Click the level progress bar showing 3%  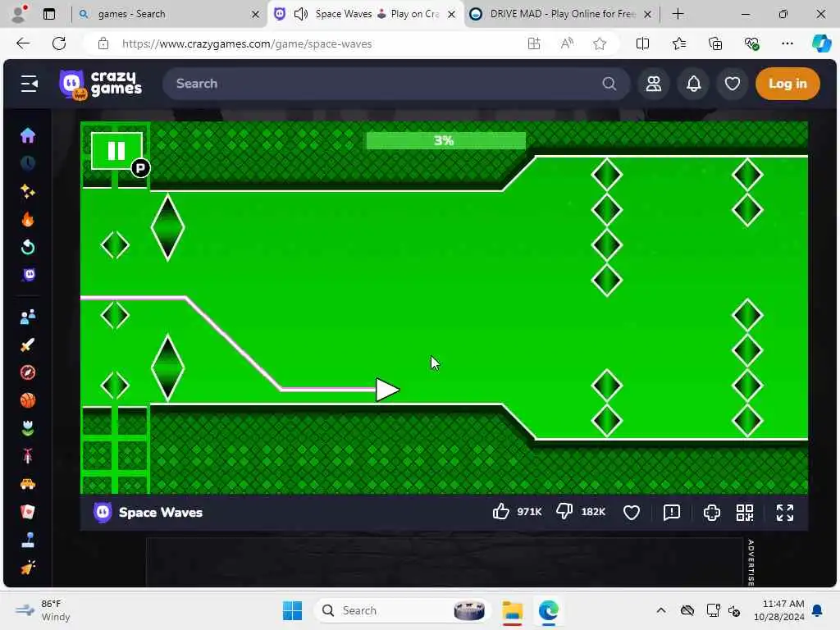445,140
